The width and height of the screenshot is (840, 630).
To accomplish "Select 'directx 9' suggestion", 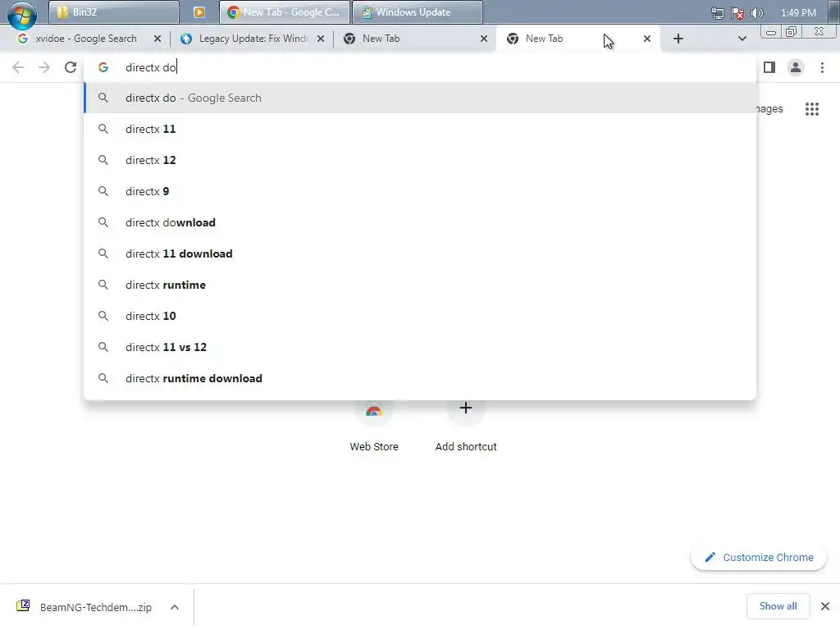I will [x=420, y=191].
